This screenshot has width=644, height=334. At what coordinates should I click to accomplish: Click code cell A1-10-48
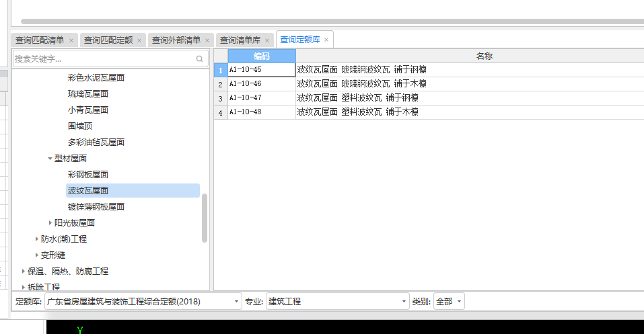coord(262,112)
